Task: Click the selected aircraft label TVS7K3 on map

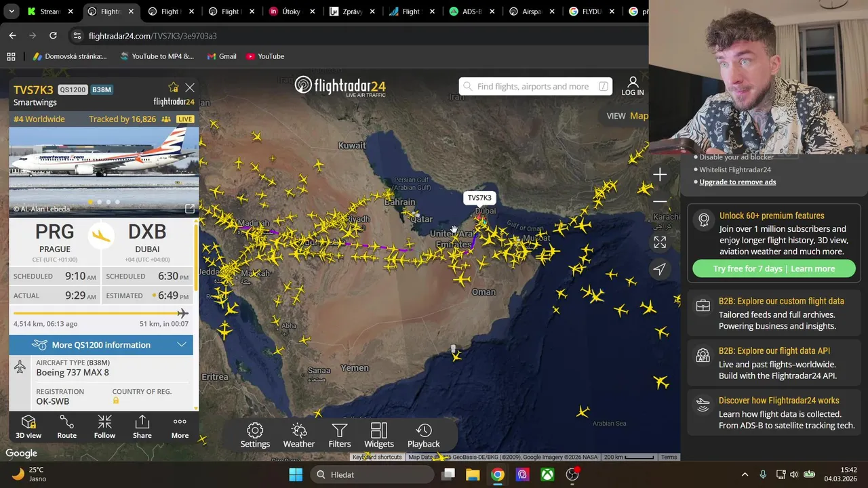Action: [479, 198]
